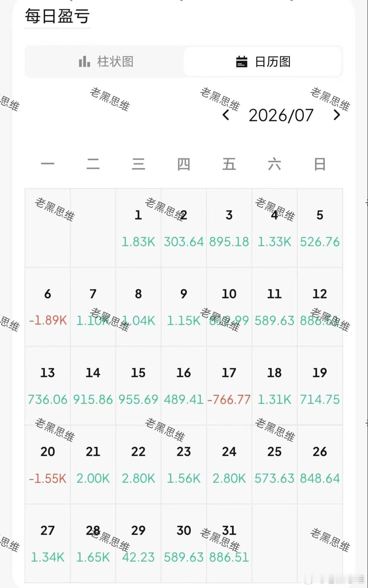
Task: Select day 9 cell showing 1.15K
Action: point(184,307)
